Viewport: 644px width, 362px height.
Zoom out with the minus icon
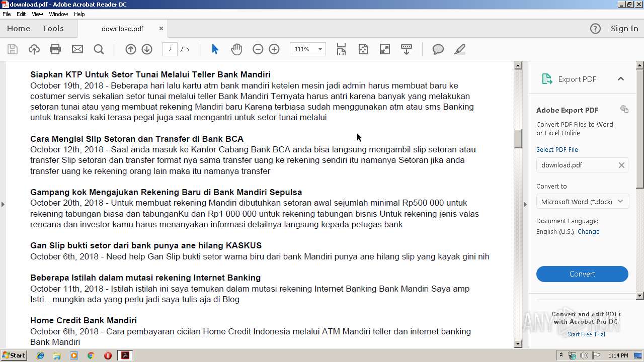[x=258, y=49]
